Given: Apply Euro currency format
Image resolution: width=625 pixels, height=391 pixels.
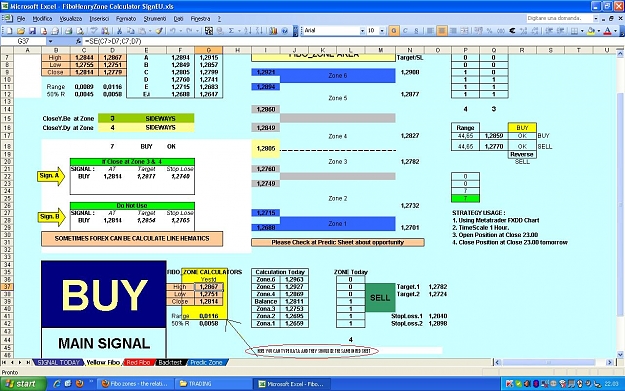Looking at the screenshot, I should pos(512,31).
